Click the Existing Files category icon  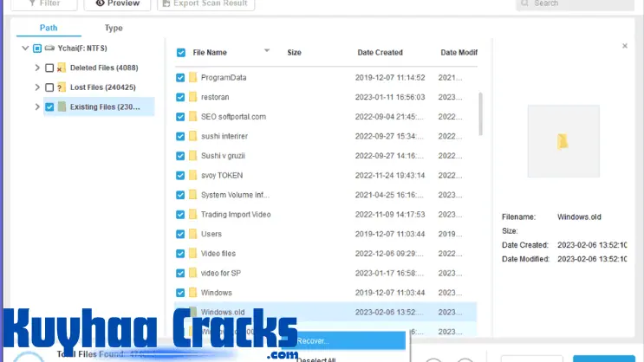click(62, 107)
